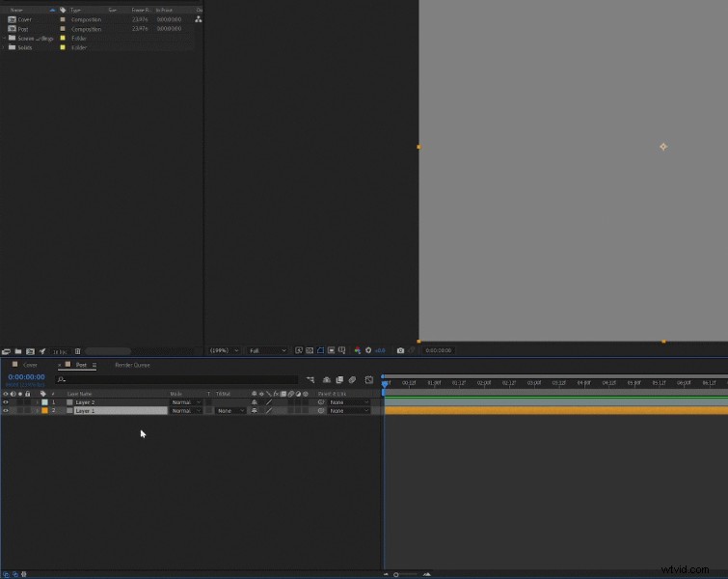This screenshot has height=579, width=728.
Task: Open blending mode dropdown for Layer 1
Action: click(x=186, y=411)
